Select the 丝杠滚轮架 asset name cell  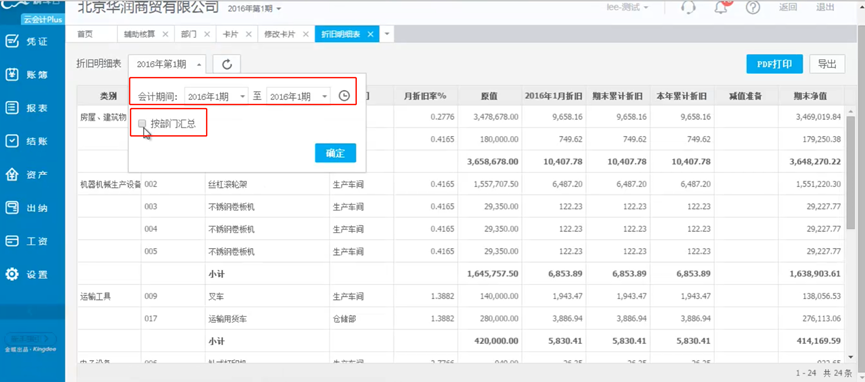267,184
